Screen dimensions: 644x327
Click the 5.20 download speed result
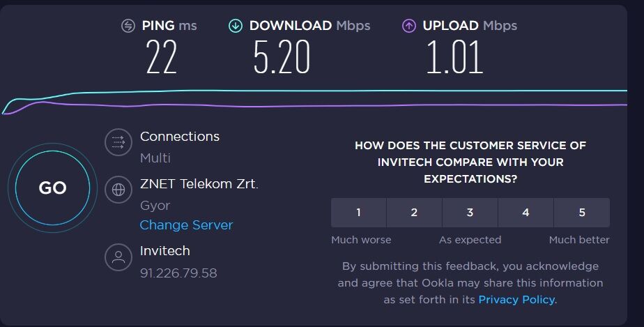point(282,57)
